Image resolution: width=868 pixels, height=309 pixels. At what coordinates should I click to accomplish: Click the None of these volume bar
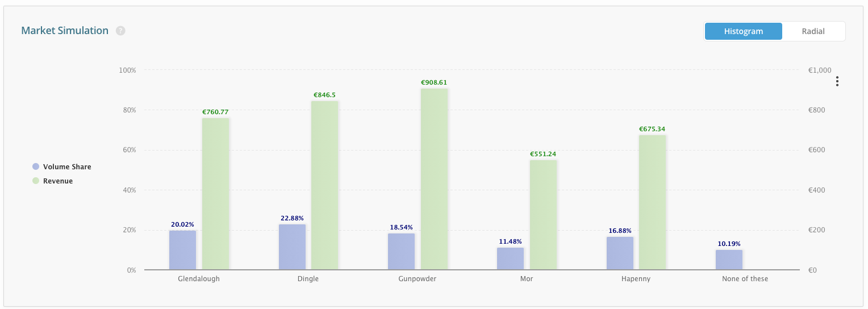[729, 260]
